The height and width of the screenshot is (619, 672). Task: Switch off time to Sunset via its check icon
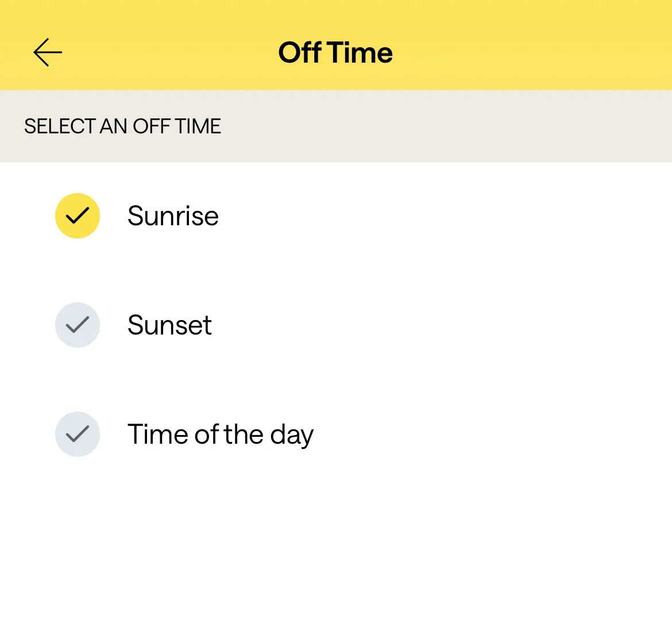point(78,325)
